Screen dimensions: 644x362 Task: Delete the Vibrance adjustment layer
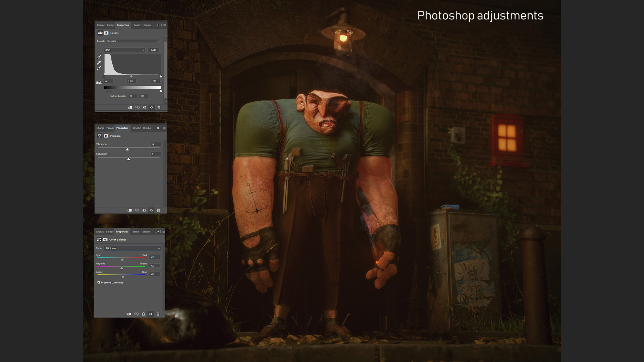coord(158,210)
